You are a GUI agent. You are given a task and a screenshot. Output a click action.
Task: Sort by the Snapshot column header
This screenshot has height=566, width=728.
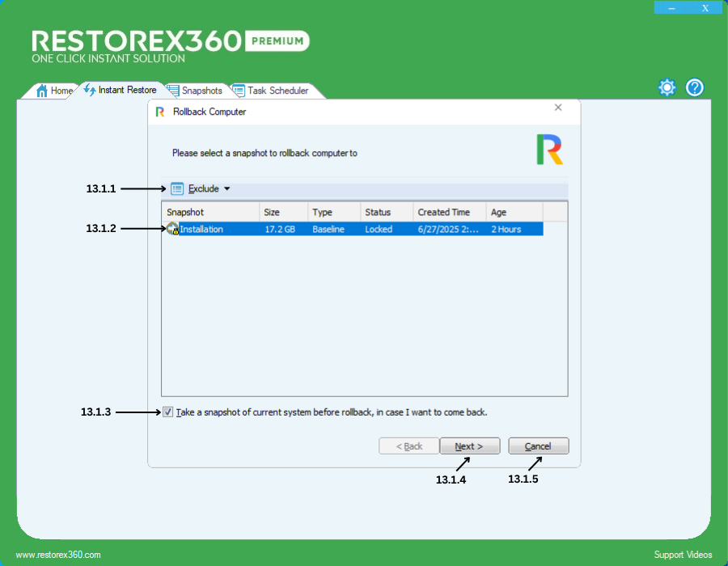click(x=210, y=212)
